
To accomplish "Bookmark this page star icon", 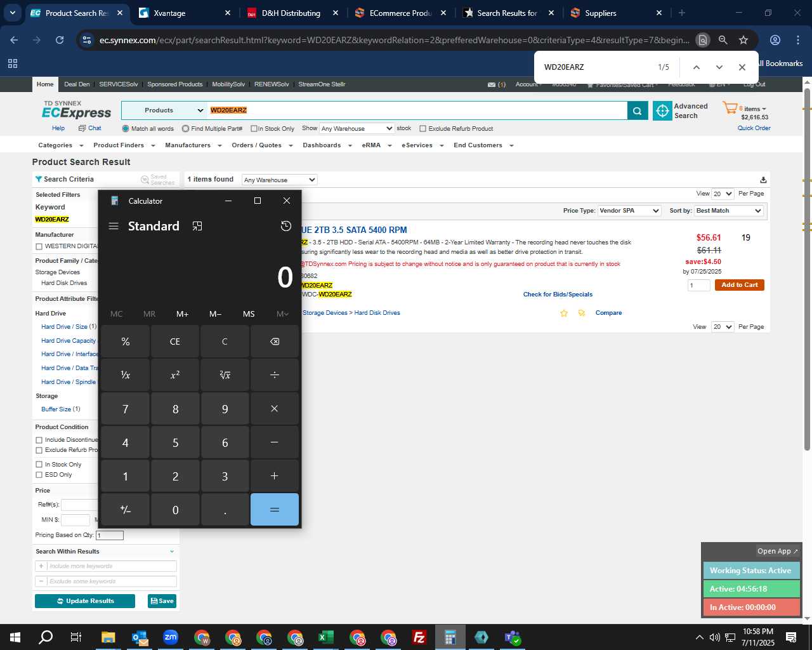I will click(x=743, y=40).
